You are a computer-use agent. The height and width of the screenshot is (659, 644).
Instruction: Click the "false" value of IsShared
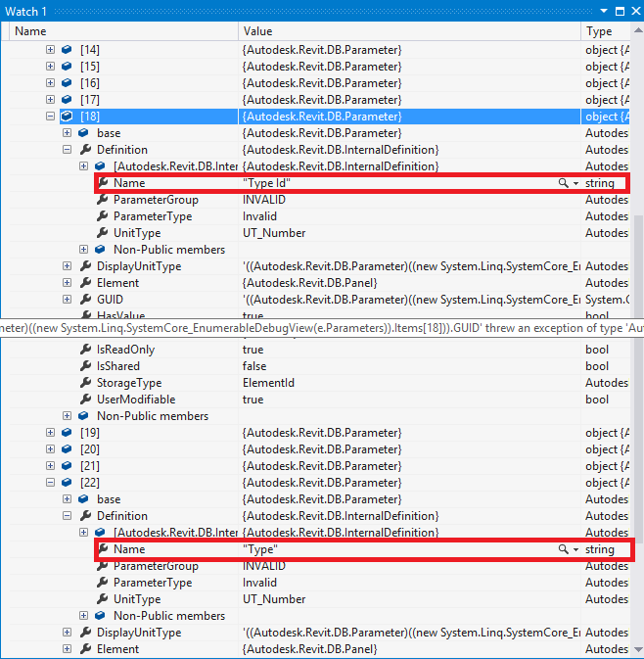254,366
